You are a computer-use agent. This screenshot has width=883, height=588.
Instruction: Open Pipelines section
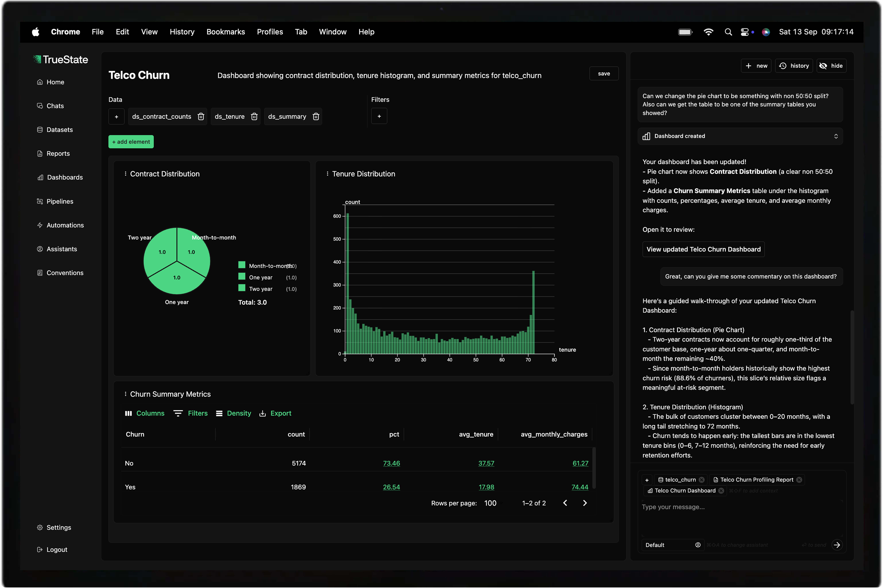55,201
